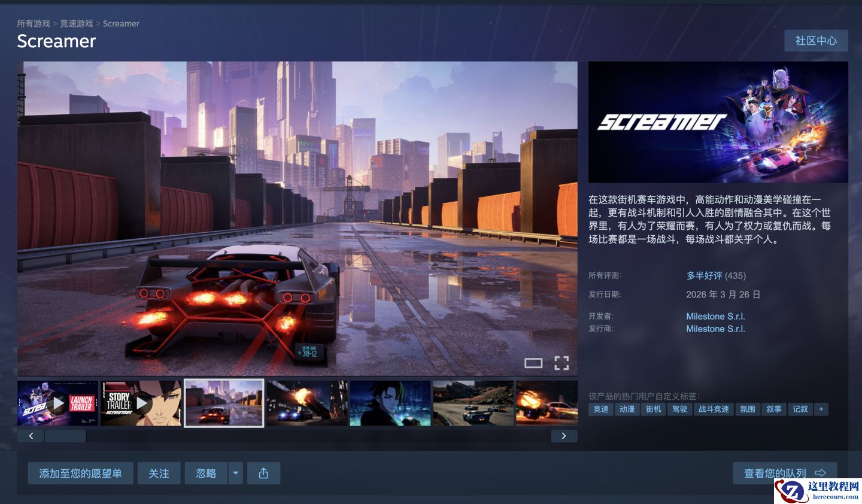Open the dropdown arrow next to 忽略
This screenshot has height=504, width=862.
click(x=236, y=473)
